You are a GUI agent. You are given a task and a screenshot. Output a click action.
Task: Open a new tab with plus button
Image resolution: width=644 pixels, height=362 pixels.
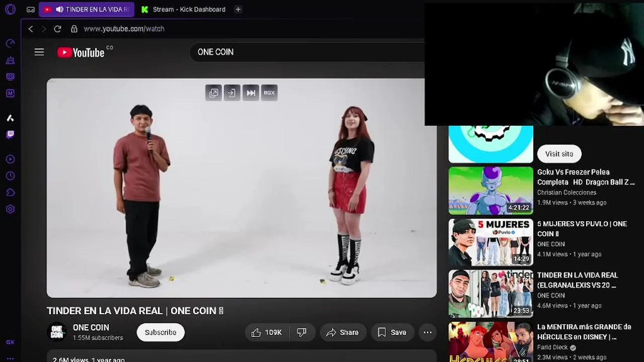point(238,10)
